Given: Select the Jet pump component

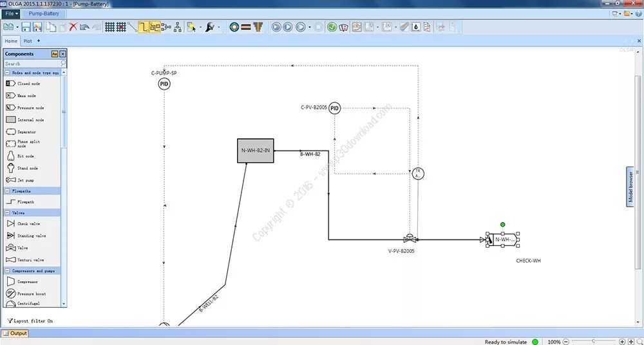Looking at the screenshot, I should pyautogui.click(x=20, y=180).
